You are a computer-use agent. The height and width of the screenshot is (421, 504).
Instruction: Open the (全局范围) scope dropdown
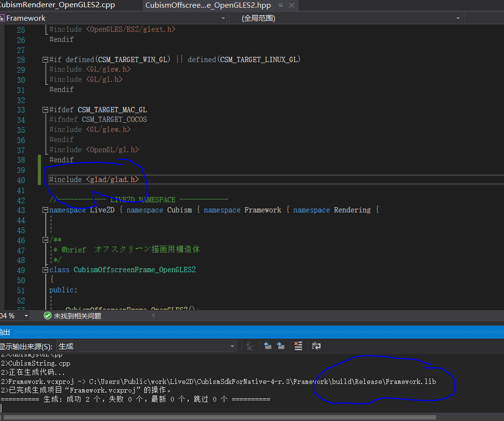pyautogui.click(x=458, y=18)
